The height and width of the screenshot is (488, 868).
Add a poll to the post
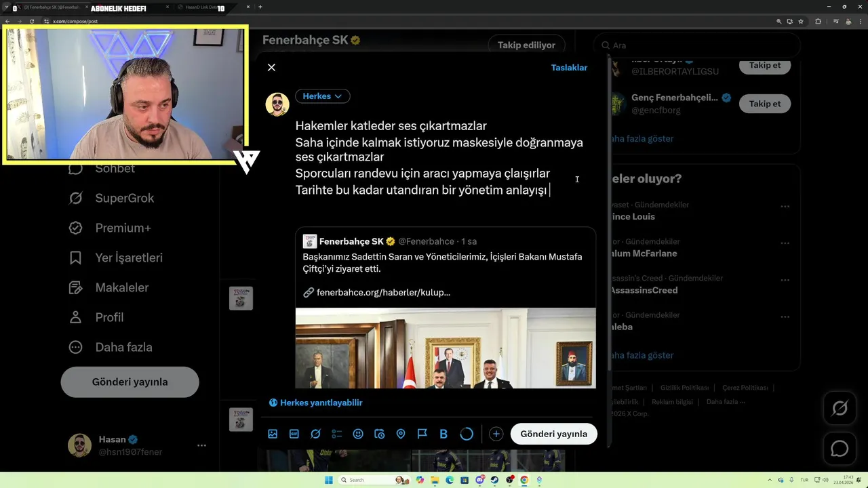point(337,434)
